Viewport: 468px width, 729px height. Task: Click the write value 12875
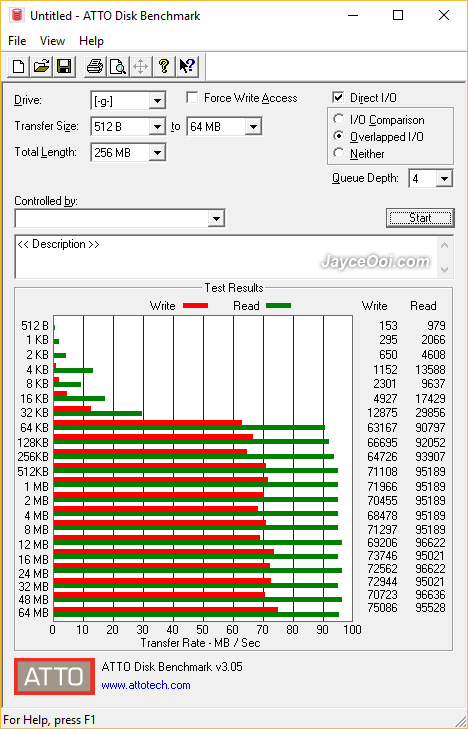(382, 412)
